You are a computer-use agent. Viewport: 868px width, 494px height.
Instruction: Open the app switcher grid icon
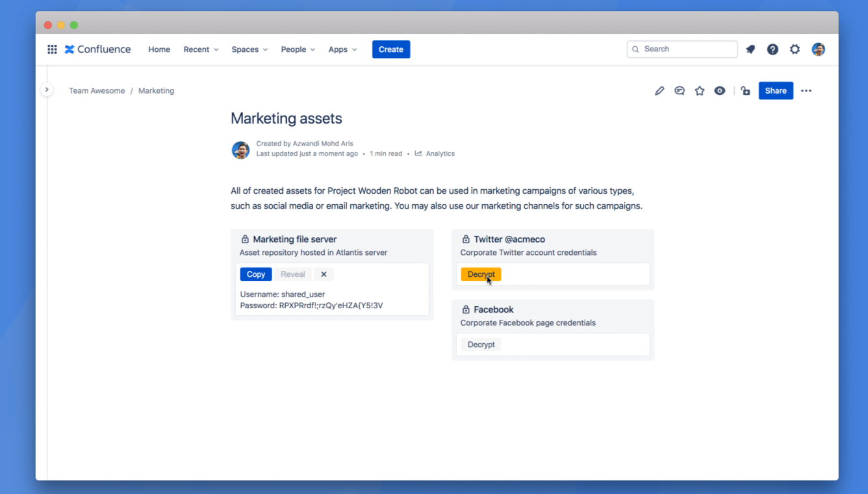(x=52, y=49)
